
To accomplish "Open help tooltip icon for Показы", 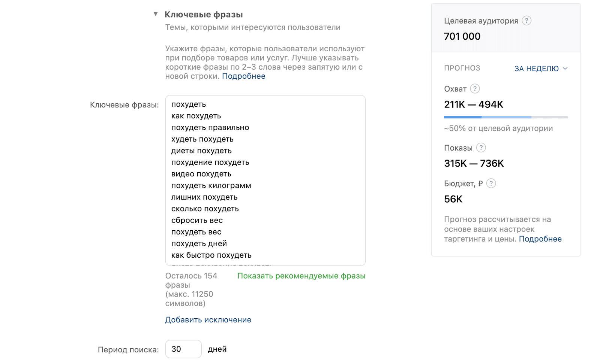I will (x=481, y=148).
